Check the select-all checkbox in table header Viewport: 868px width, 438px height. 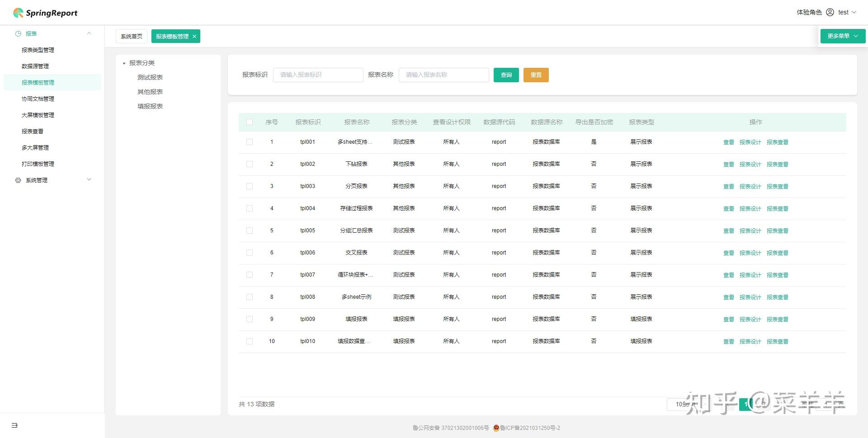[x=250, y=122]
